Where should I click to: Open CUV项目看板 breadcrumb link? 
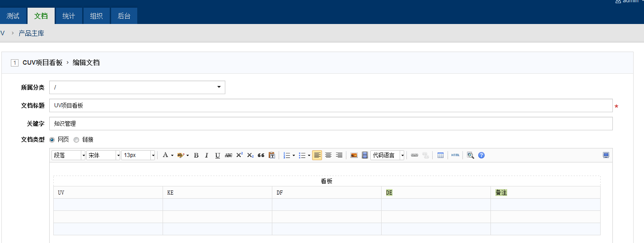(x=42, y=62)
